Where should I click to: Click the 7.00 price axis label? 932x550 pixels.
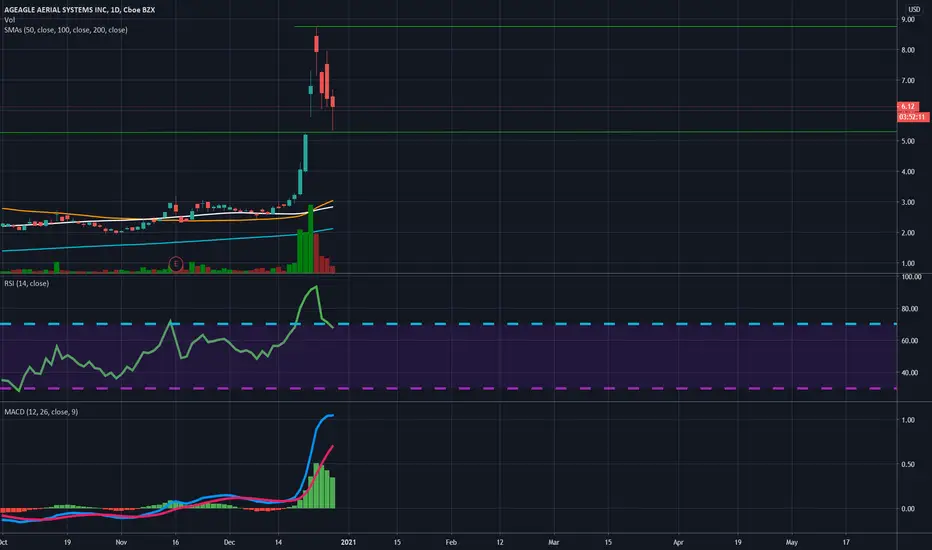pyautogui.click(x=908, y=80)
